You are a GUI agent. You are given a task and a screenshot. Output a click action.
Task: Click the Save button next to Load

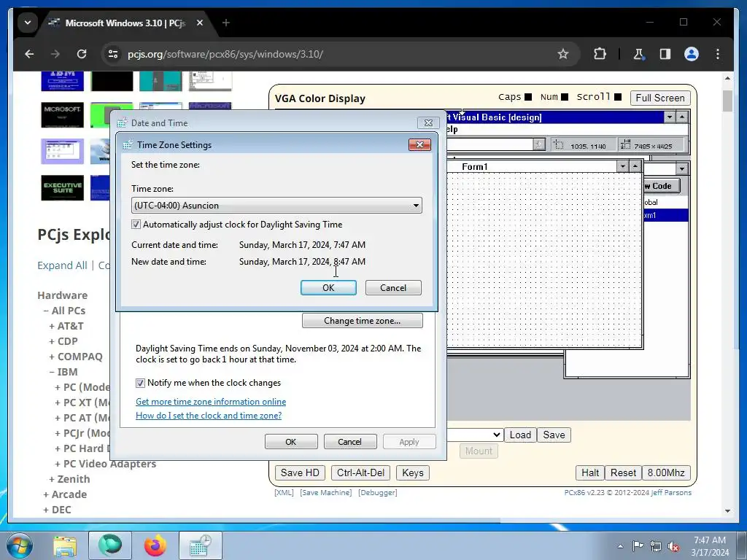coord(554,435)
